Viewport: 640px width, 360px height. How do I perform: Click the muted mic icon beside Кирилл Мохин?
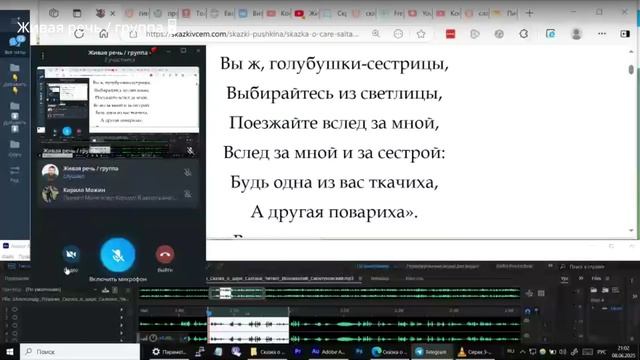click(188, 194)
